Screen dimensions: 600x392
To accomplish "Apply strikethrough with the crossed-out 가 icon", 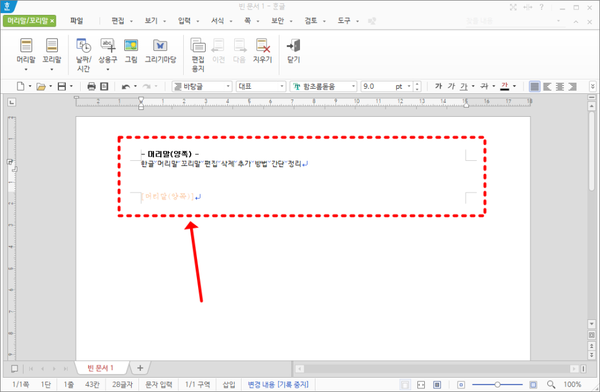I will tap(484, 87).
